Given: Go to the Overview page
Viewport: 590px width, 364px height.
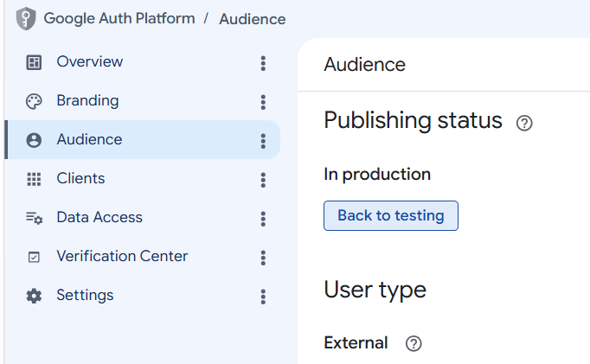Looking at the screenshot, I should 90,61.
